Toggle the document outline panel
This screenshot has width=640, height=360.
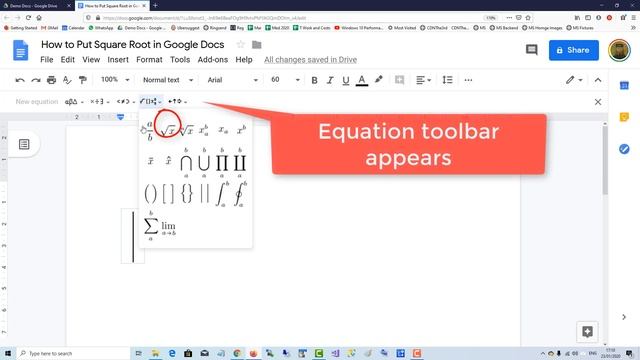(x=24, y=144)
